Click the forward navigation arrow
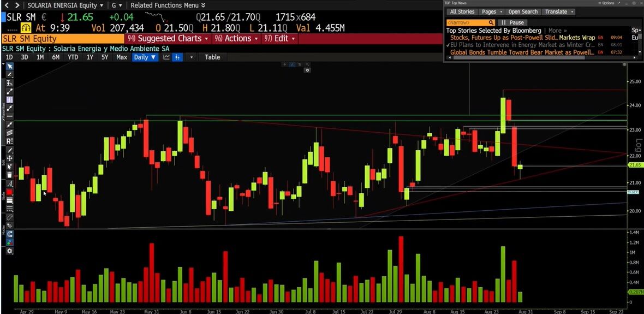This screenshot has width=644, height=314. 17,5
